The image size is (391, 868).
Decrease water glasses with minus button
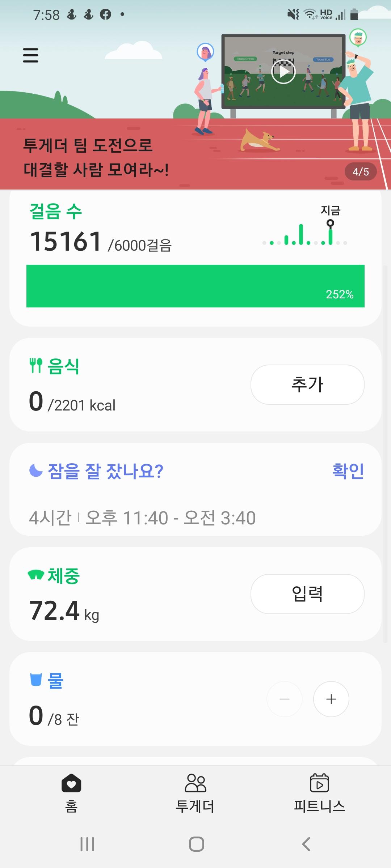[x=285, y=699]
